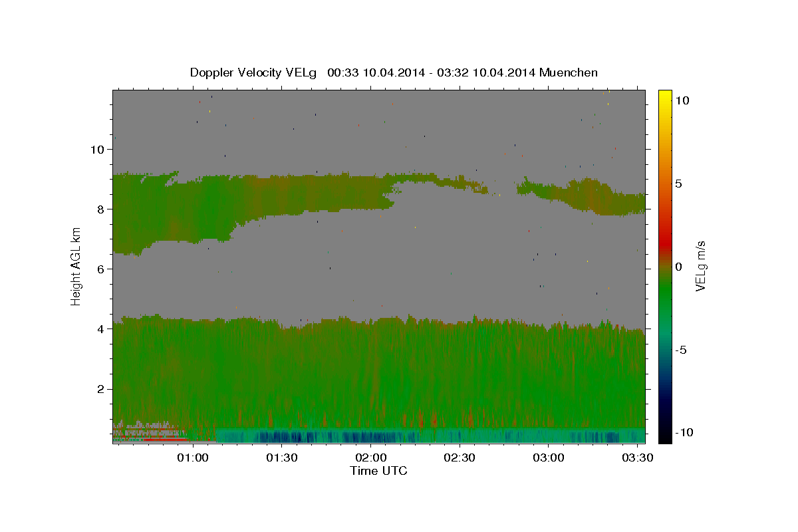Image resolution: width=798 pixels, height=532 pixels.
Task: Click the 'Height AGL km' axis label
Action: coord(76,267)
